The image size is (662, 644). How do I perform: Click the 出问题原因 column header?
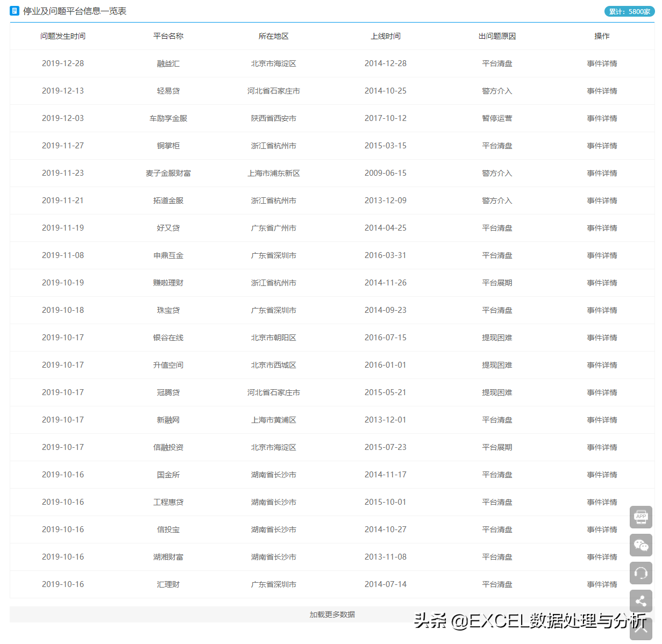497,36
